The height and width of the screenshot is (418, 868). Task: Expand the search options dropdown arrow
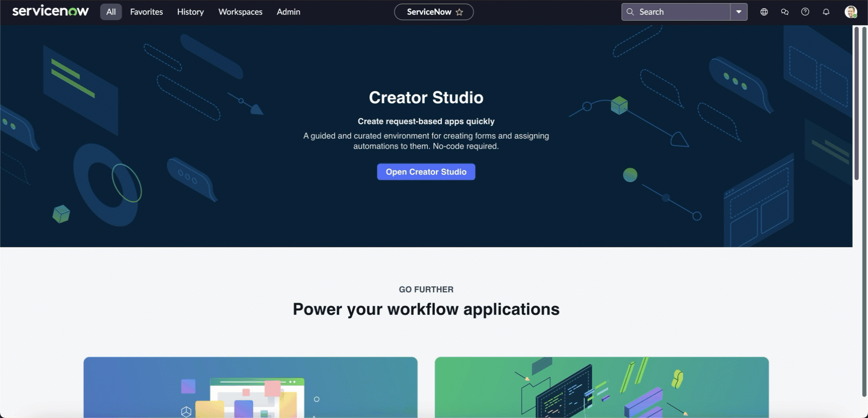point(739,11)
